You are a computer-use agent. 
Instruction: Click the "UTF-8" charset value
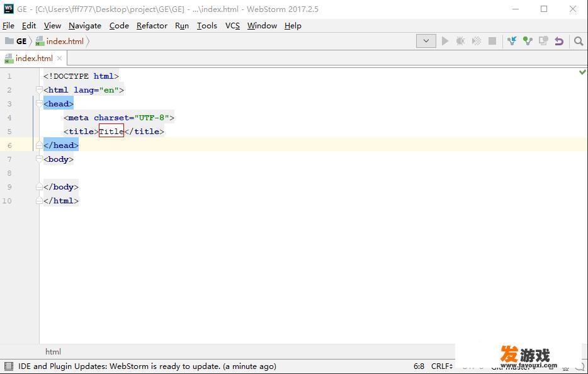[x=152, y=118]
